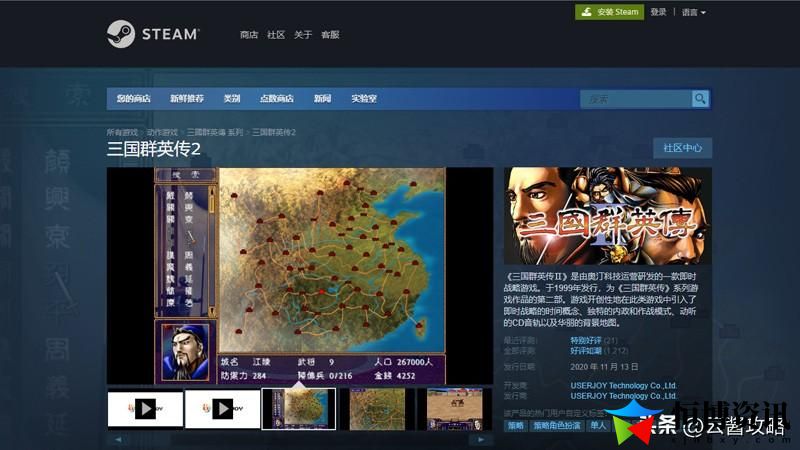Screen dimensions: 800x450
Task: Click the 单人 tag
Action: (598, 426)
